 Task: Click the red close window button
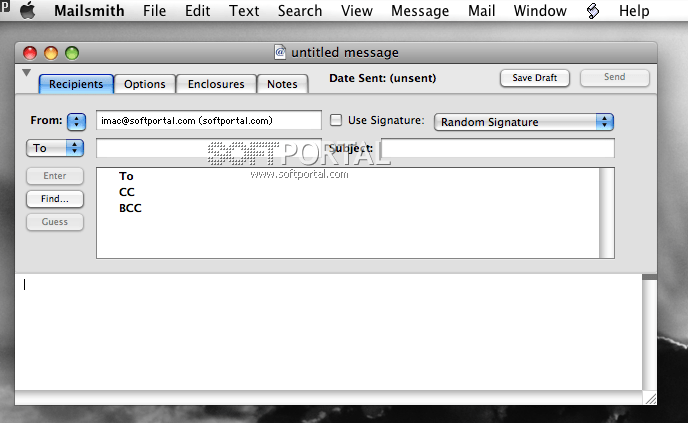[x=30, y=53]
